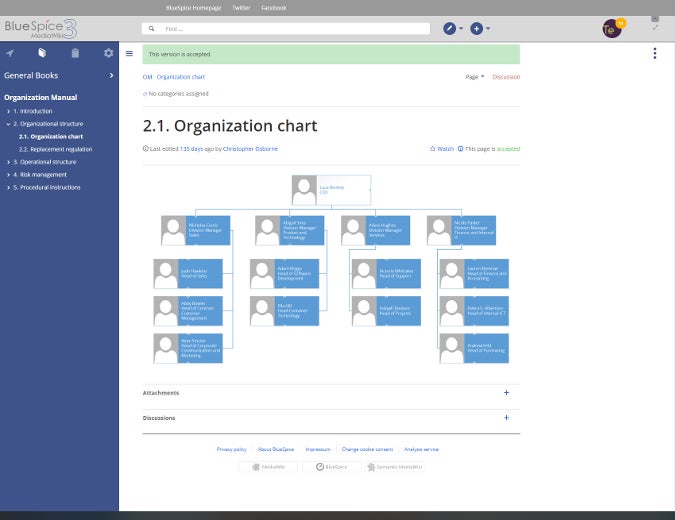675x520 pixels.
Task: Open the clipboard icon tab in sidebar
Action: click(75, 53)
